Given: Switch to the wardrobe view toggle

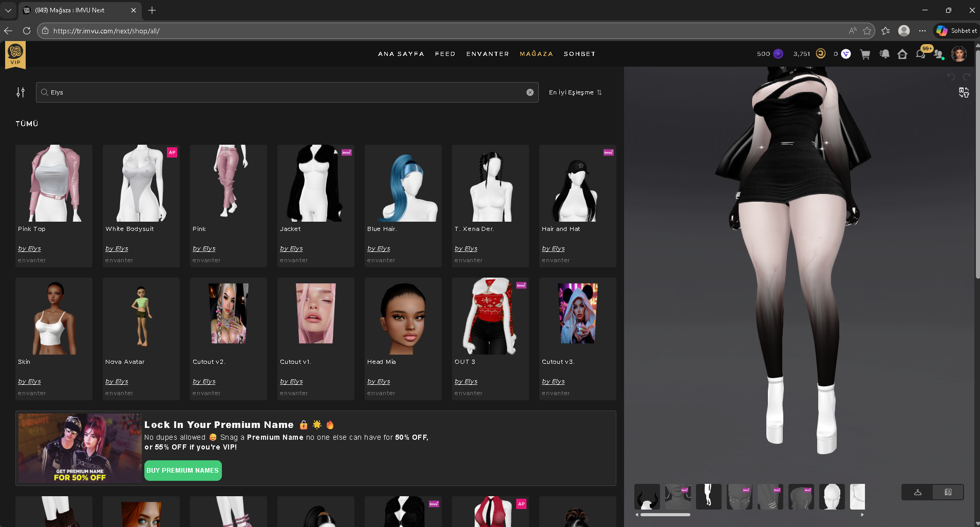Looking at the screenshot, I should click(948, 492).
